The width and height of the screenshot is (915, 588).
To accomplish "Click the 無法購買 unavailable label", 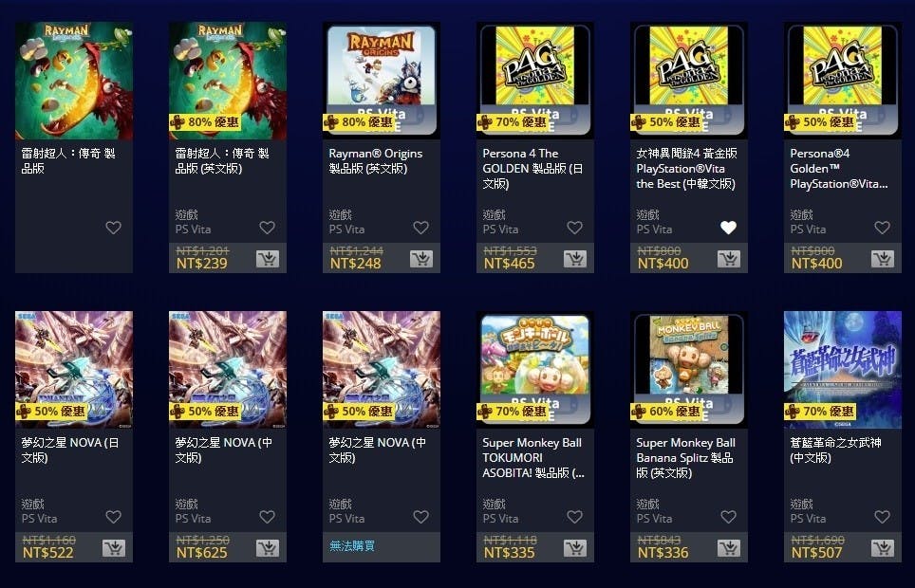I will pos(352,546).
